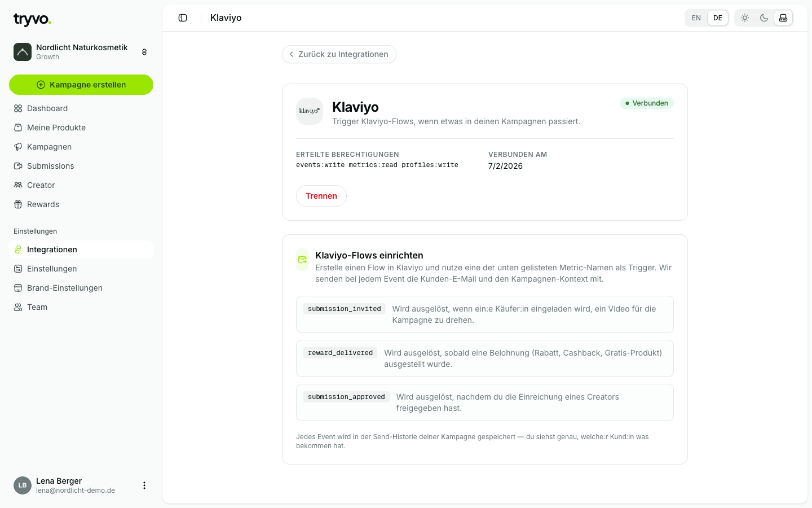The width and height of the screenshot is (812, 508).
Task: Click Zurück zu Integrationen button
Action: [339, 54]
